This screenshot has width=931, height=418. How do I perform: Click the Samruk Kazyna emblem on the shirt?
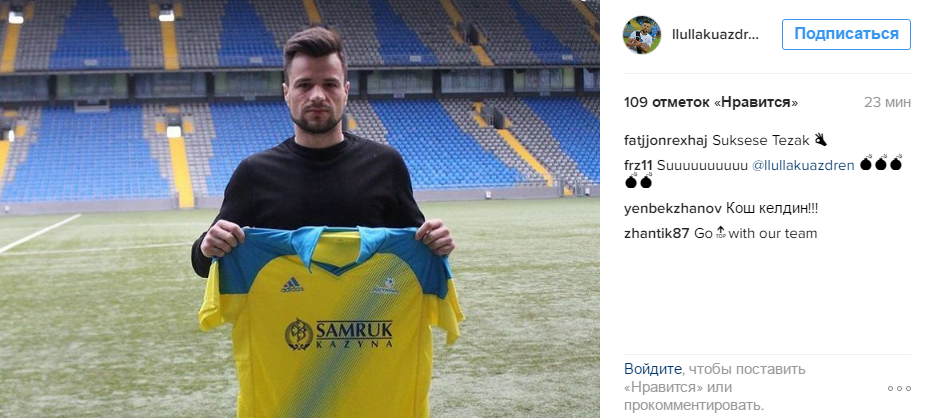pos(299,334)
